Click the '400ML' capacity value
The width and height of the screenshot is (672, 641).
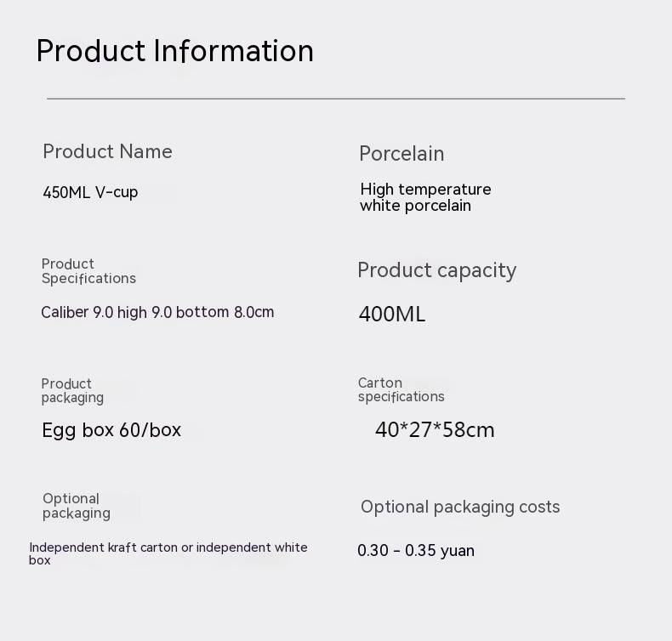click(391, 315)
